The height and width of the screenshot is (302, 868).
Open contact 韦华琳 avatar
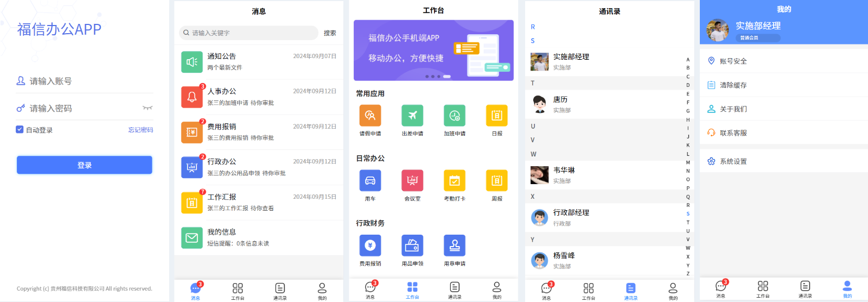[x=539, y=175]
